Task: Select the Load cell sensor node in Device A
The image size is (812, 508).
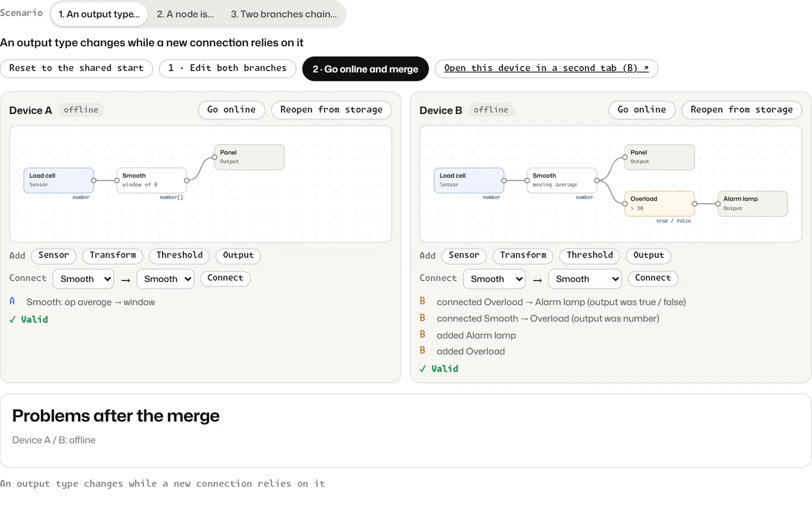Action: 59,180
